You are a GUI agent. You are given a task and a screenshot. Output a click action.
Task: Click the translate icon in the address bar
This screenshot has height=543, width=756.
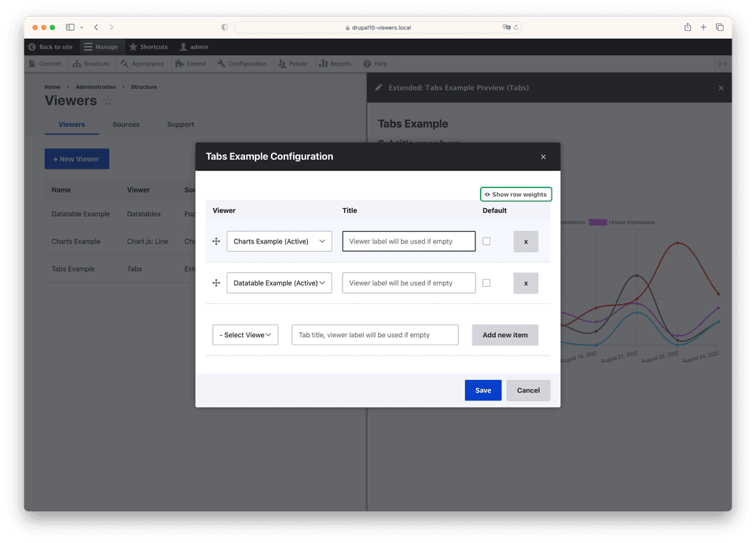[506, 27]
